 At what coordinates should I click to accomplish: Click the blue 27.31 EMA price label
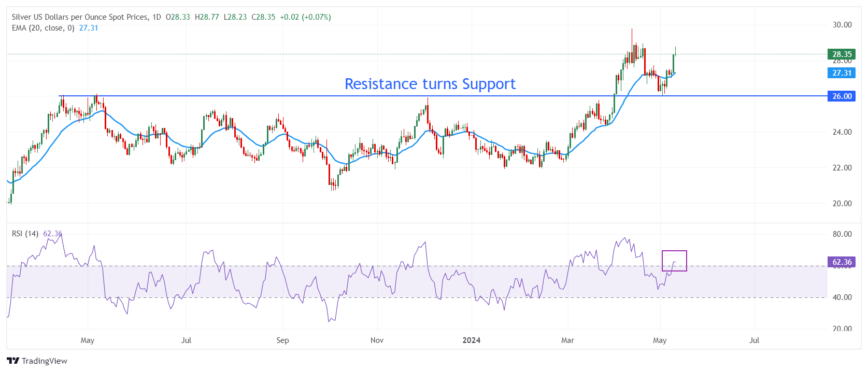(842, 73)
